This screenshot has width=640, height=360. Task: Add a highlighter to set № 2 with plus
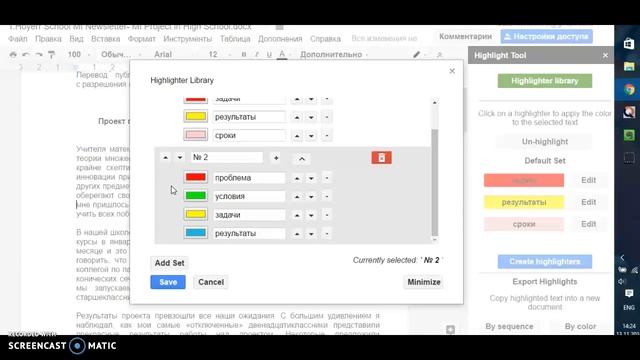coord(276,158)
